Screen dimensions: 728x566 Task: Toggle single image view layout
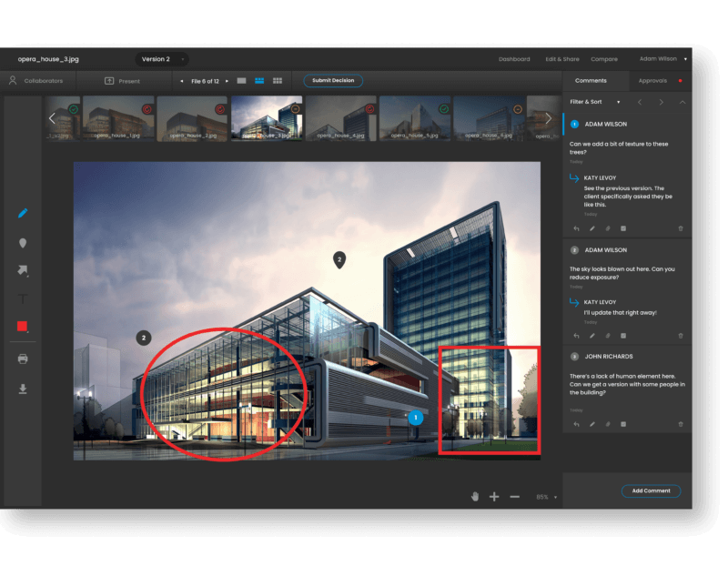coord(240,80)
